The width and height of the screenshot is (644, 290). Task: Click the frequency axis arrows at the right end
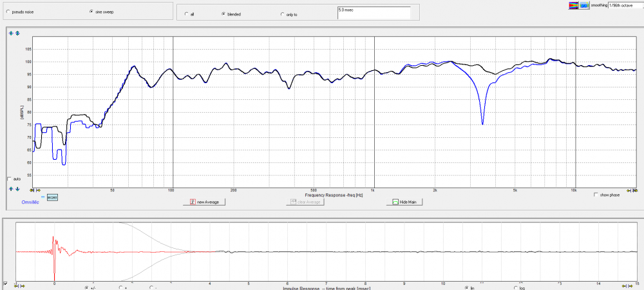click(x=635, y=191)
